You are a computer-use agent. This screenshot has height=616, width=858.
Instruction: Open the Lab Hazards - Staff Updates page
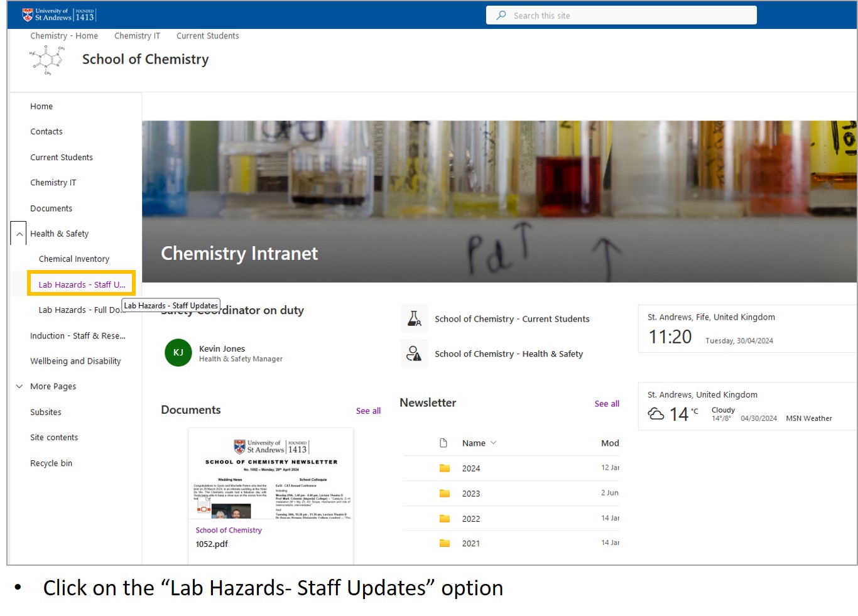click(81, 284)
